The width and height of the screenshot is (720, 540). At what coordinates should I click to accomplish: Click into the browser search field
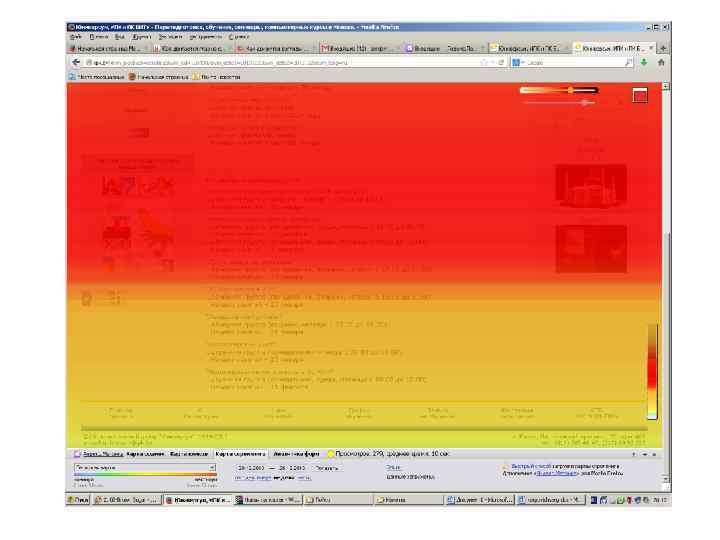[574, 62]
